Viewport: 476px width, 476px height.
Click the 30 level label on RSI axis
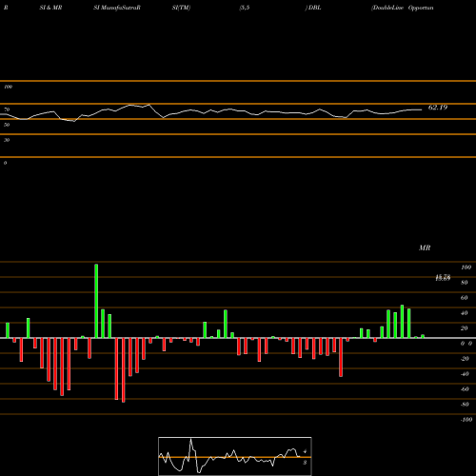point(7,140)
